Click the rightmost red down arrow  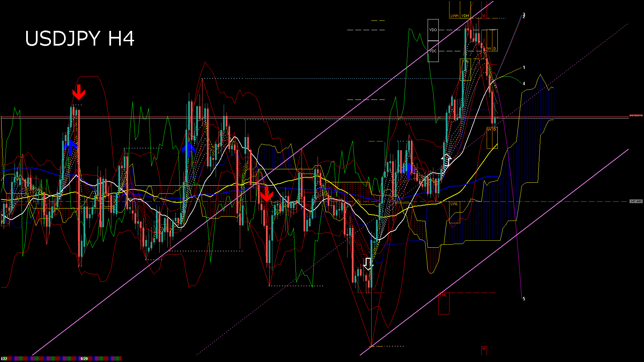click(266, 194)
